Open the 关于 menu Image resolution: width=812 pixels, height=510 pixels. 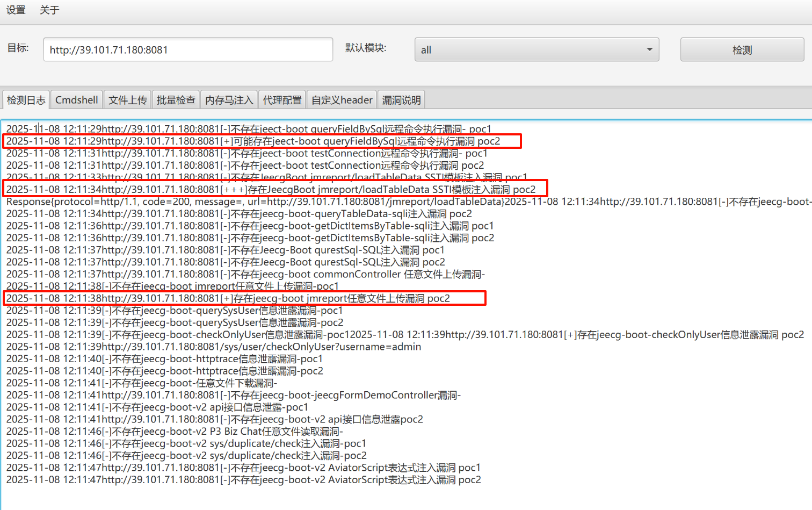(x=49, y=10)
